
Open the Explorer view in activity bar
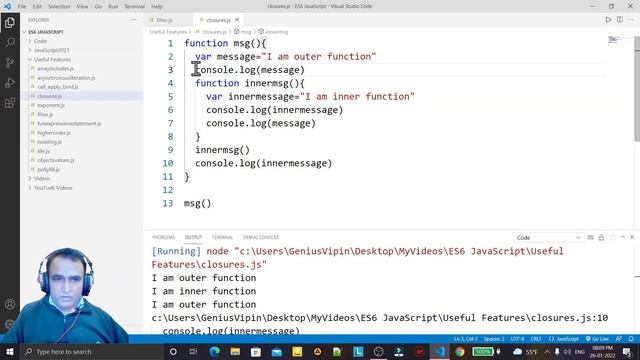click(10, 23)
